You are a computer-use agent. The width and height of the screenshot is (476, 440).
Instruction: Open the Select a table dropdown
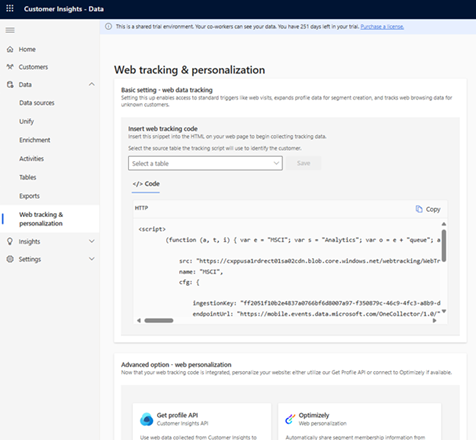point(205,163)
